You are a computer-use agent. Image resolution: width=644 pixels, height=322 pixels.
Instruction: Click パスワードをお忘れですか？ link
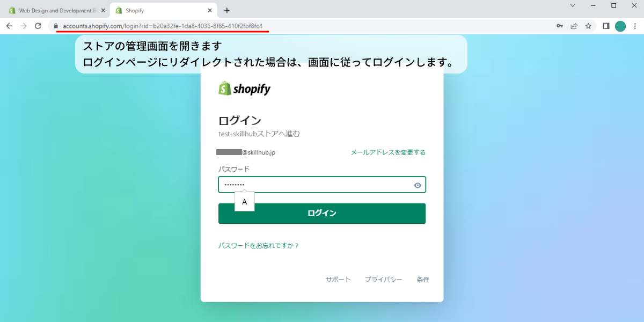click(259, 246)
